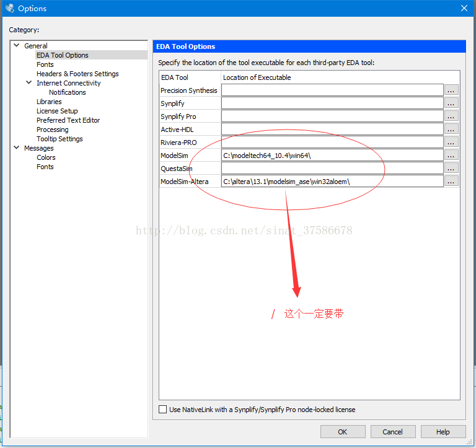The image size is (476, 448).
Task: Click the Riviera-PRO row label
Action: click(x=178, y=143)
